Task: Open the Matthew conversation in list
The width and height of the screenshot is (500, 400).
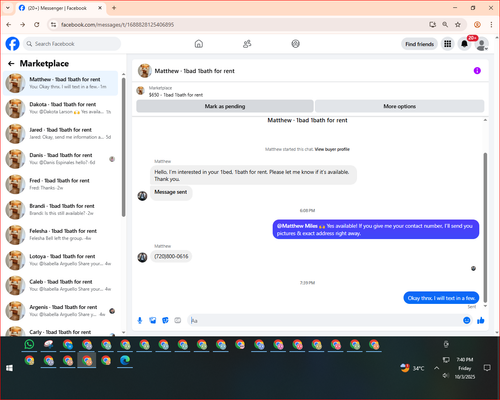Action: pyautogui.click(x=61, y=83)
